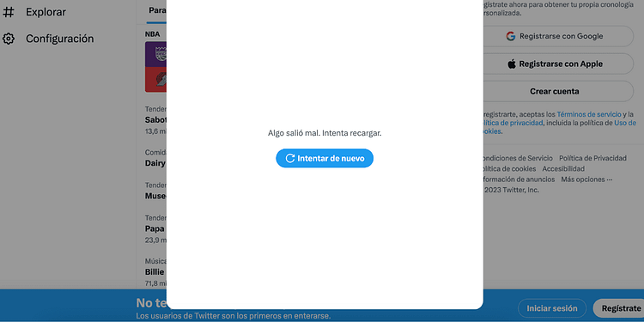
Task: Click the NBA trend heading
Action: coord(152,34)
